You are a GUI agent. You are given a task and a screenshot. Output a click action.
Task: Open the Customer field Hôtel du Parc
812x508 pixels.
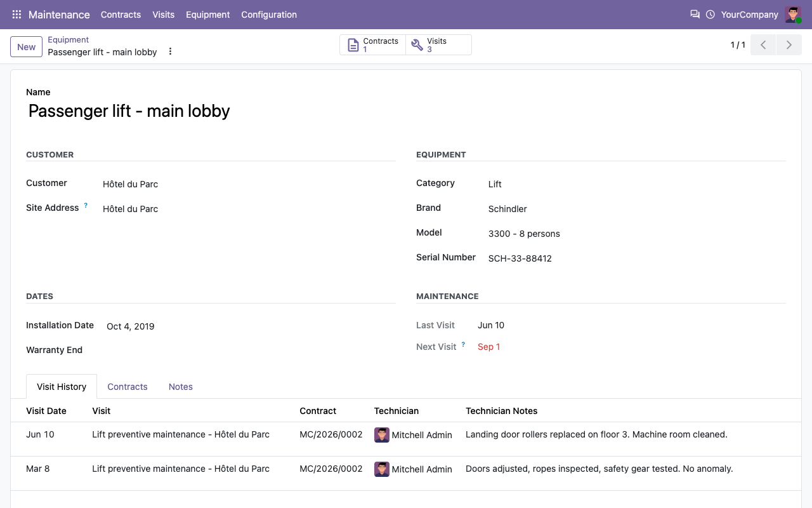click(249, 184)
